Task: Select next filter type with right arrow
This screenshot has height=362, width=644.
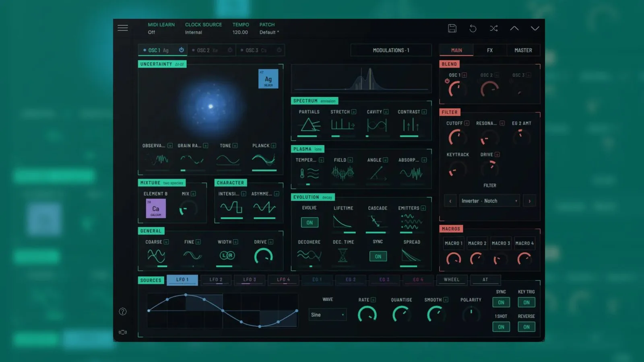Action: point(529,201)
